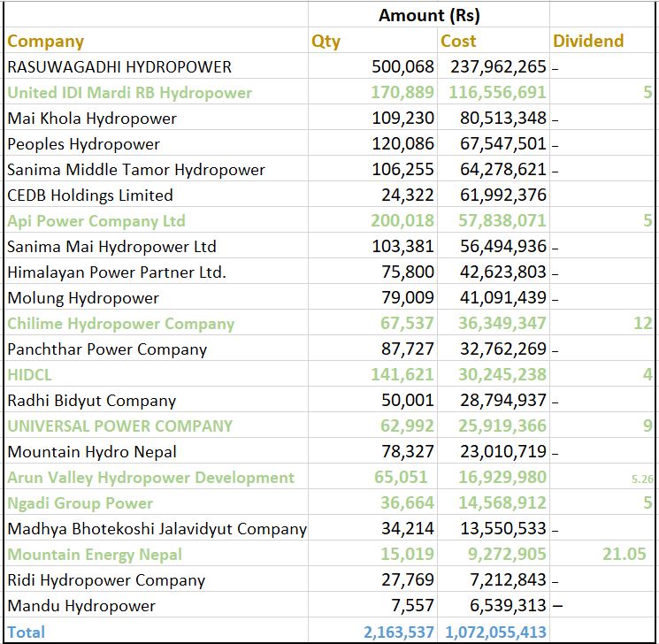Click the Amount (Rs) merged header

tap(429, 15)
